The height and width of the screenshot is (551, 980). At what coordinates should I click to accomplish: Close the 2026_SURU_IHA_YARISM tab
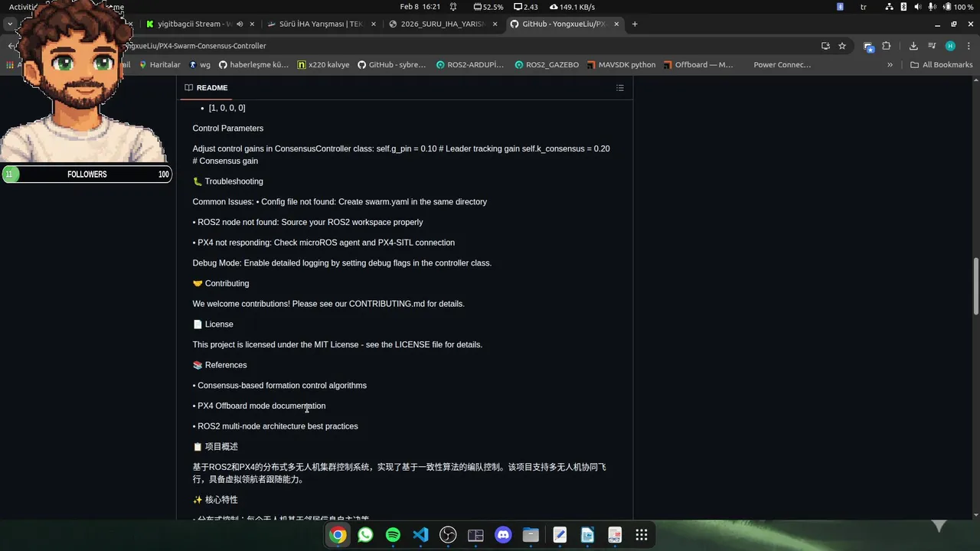coord(495,24)
